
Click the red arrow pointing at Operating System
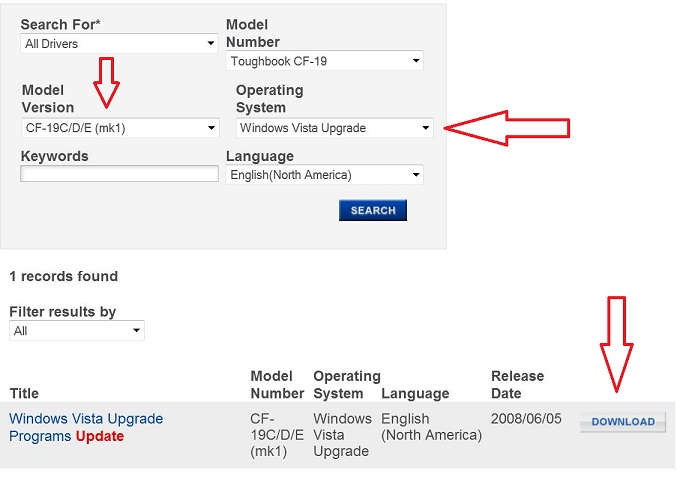click(x=507, y=128)
